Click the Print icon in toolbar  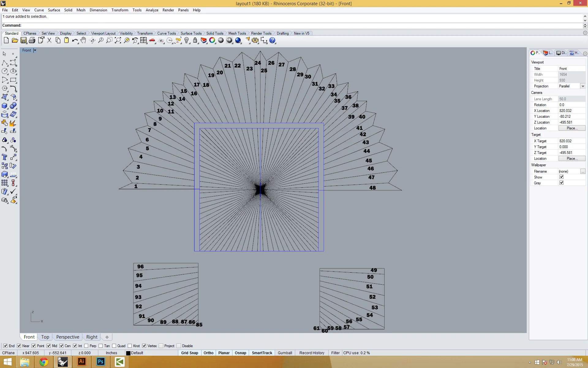click(32, 40)
